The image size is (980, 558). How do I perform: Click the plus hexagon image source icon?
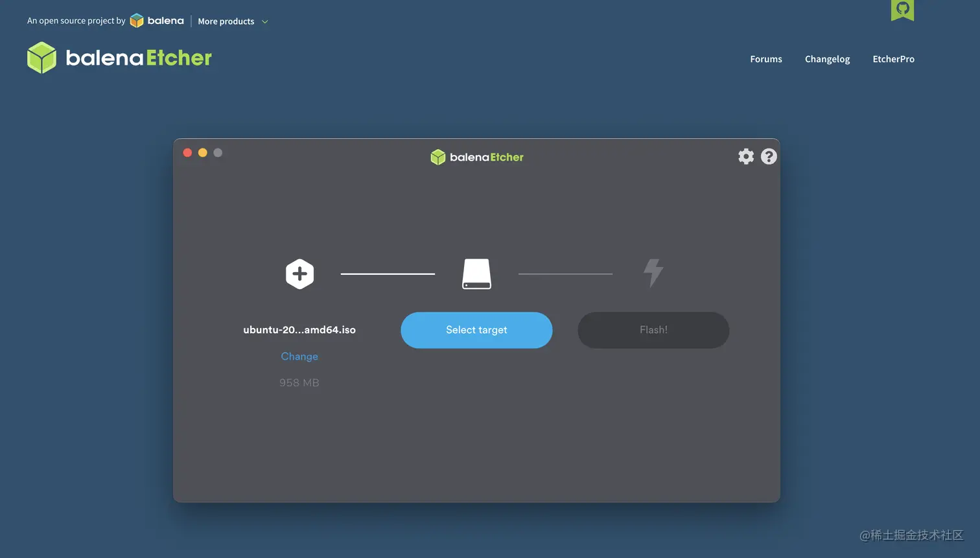[x=299, y=273]
